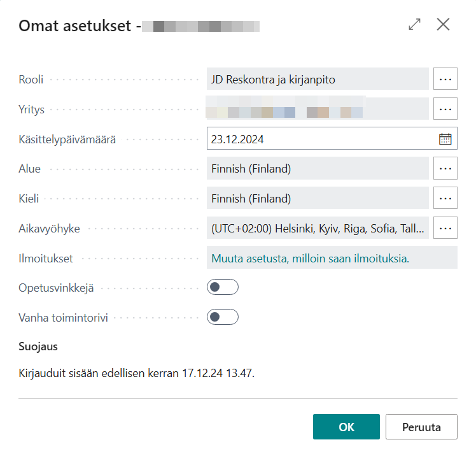The width and height of the screenshot is (476, 456).
Task: Open Aikavyöhyke lookup with ellipsis button
Action: click(x=445, y=228)
